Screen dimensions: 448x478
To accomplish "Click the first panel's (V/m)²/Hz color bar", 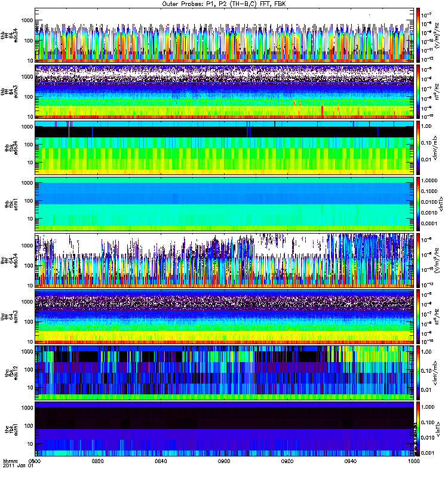I will point(418,35).
